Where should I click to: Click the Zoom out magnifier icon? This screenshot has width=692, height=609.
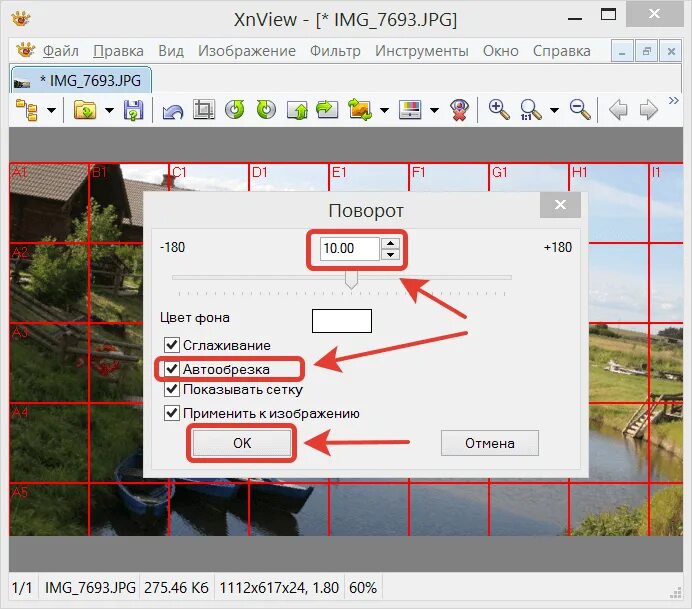[x=580, y=109]
